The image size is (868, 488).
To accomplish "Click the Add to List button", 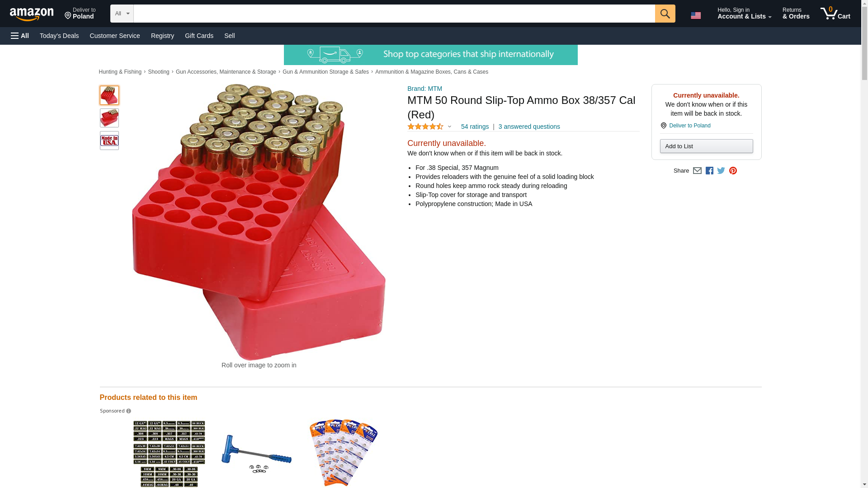I will click(706, 146).
